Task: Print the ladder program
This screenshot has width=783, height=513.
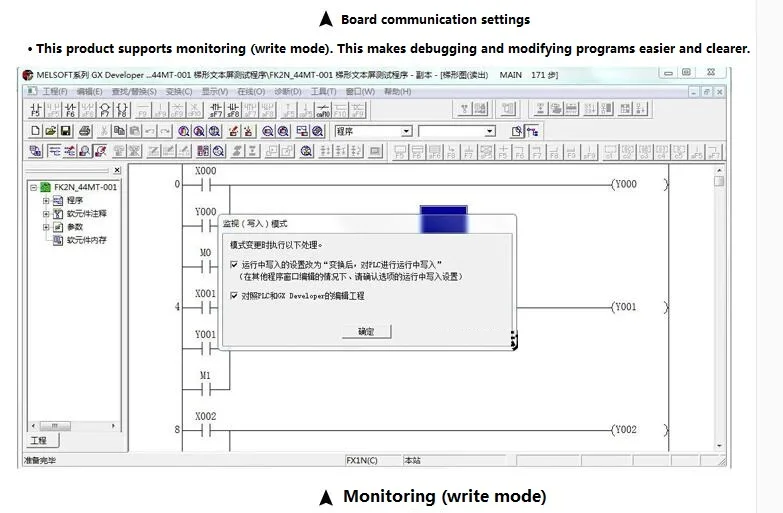Action: tap(84, 131)
